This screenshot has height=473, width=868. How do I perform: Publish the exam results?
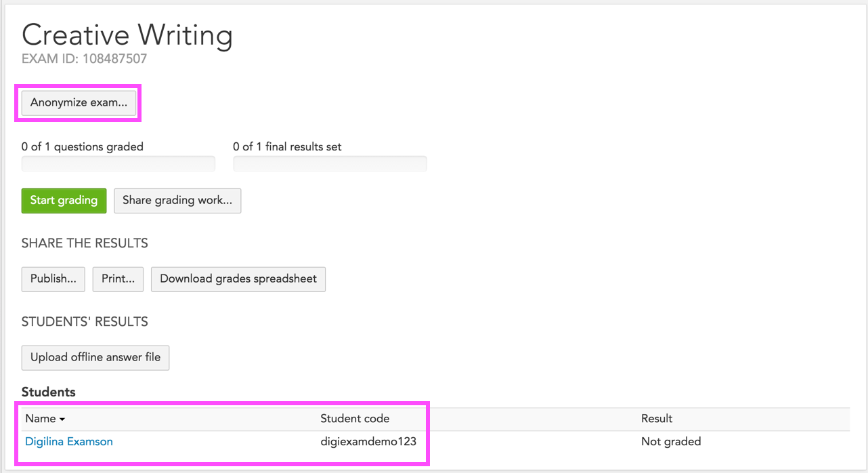[x=53, y=279]
